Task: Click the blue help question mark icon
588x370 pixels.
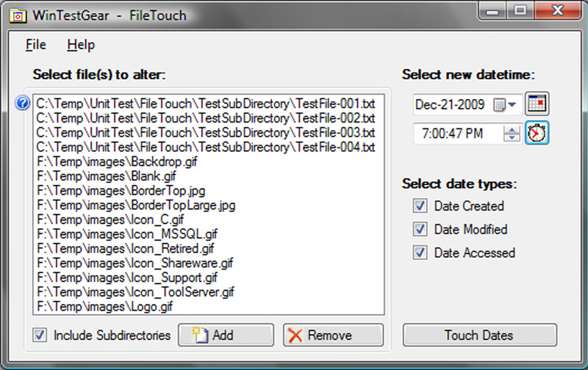Action: tap(23, 103)
